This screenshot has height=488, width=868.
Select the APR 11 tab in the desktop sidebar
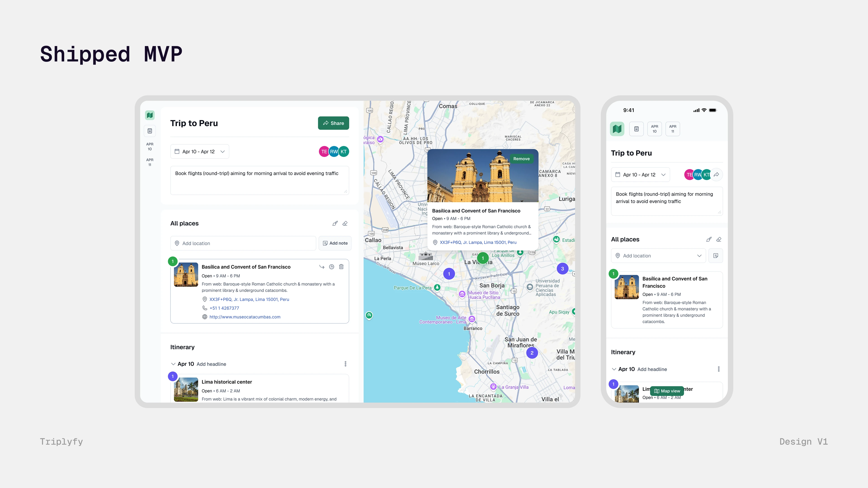tap(150, 162)
